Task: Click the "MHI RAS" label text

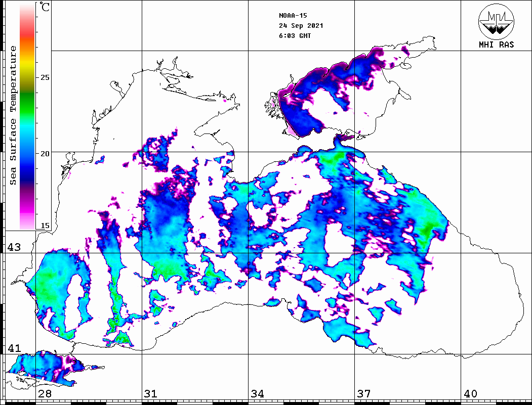Action: 497,44
